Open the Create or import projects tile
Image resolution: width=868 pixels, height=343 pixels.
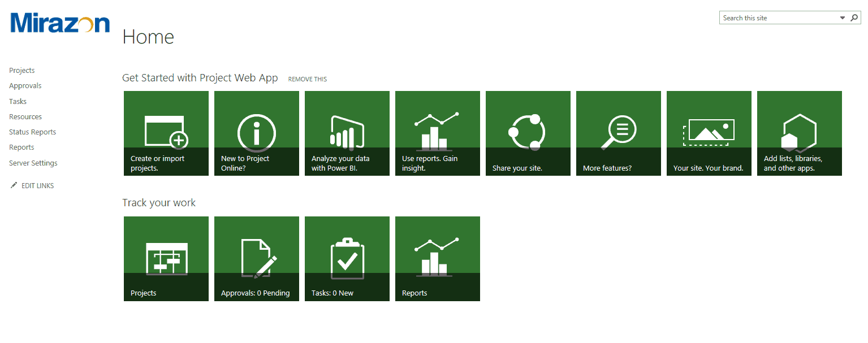click(x=166, y=133)
